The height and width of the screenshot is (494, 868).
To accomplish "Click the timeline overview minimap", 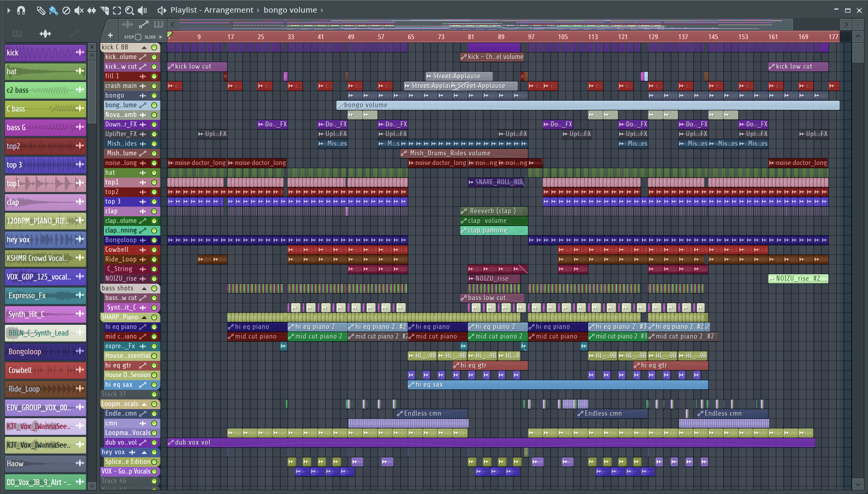I will pyautogui.click(x=486, y=24).
